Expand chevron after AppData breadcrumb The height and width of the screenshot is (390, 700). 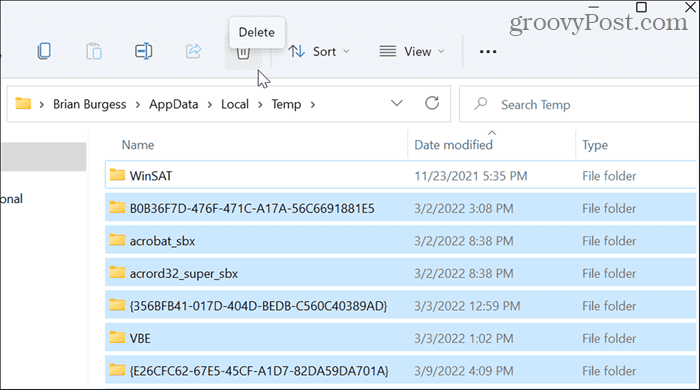[209, 105]
